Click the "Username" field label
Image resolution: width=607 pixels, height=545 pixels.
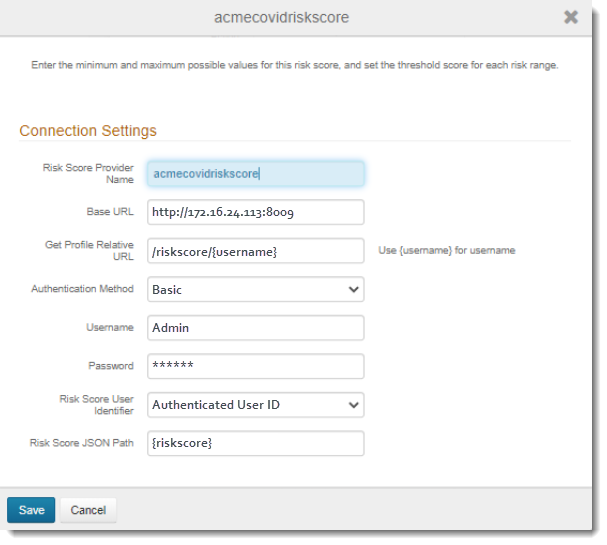coord(110,327)
